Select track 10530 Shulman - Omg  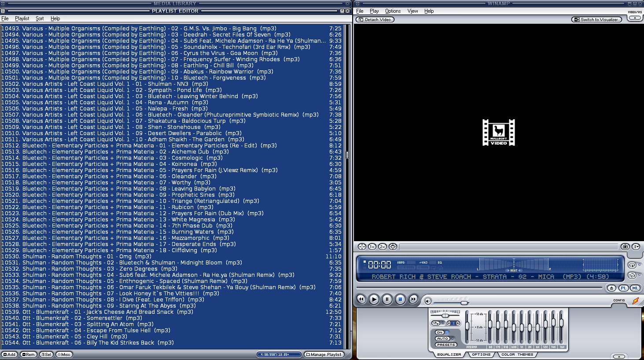pyautogui.click(x=172, y=257)
